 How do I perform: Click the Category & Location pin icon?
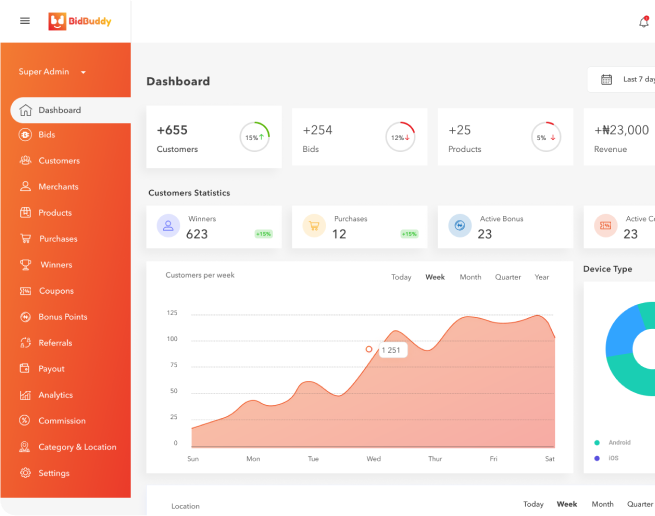click(x=25, y=447)
